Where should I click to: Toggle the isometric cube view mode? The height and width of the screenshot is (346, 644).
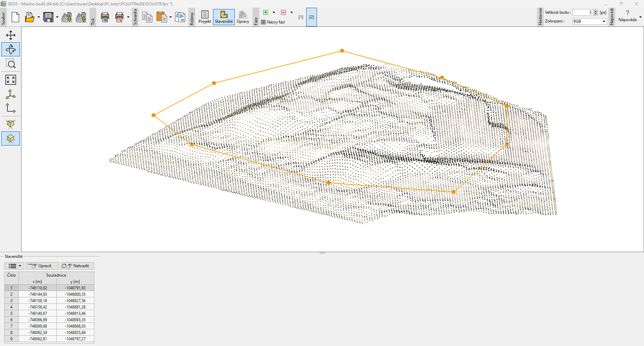pos(11,138)
